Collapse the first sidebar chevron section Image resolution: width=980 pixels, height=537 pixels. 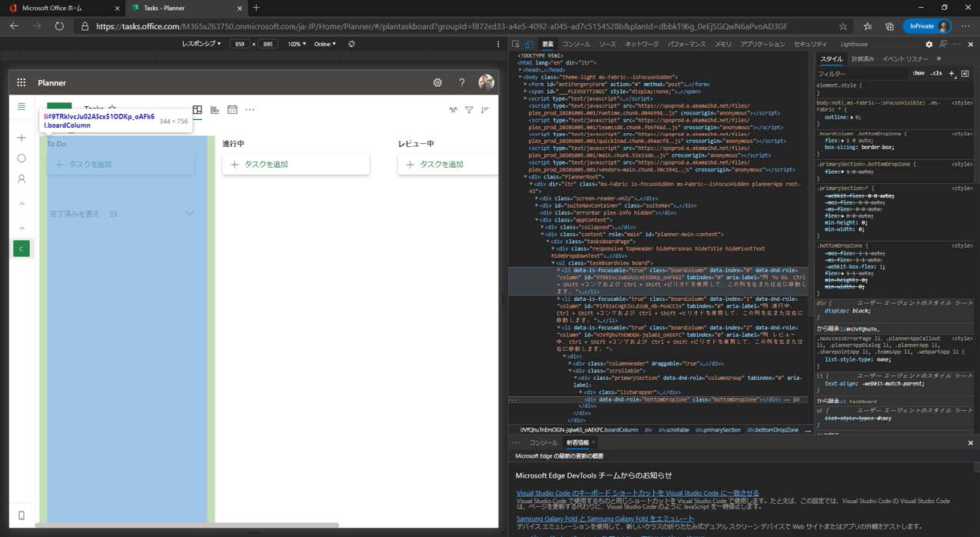tap(22, 204)
